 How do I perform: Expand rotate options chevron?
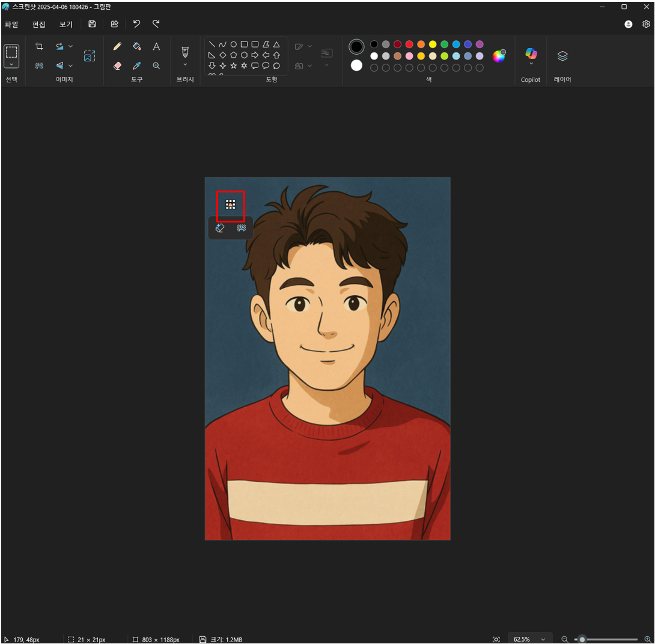pos(70,46)
